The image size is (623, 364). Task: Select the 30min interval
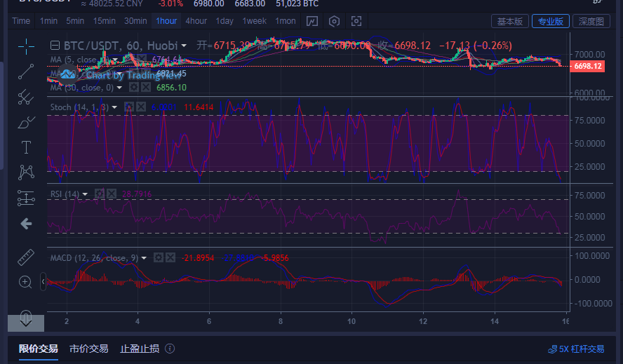[x=135, y=21]
